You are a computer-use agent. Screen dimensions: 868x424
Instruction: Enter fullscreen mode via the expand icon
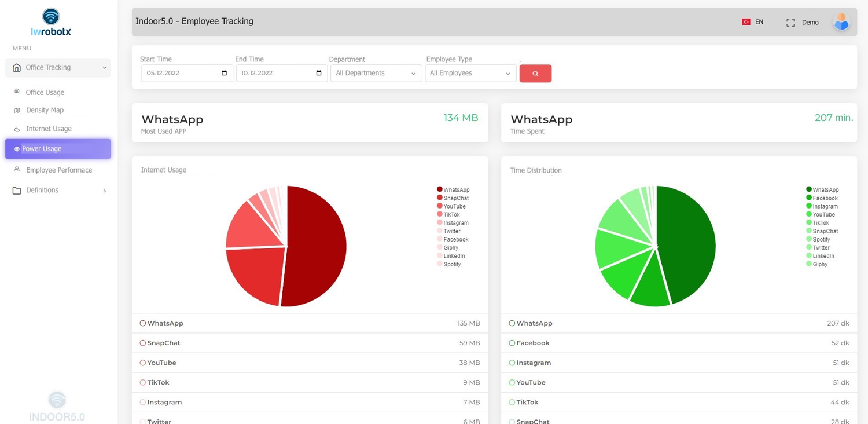790,22
